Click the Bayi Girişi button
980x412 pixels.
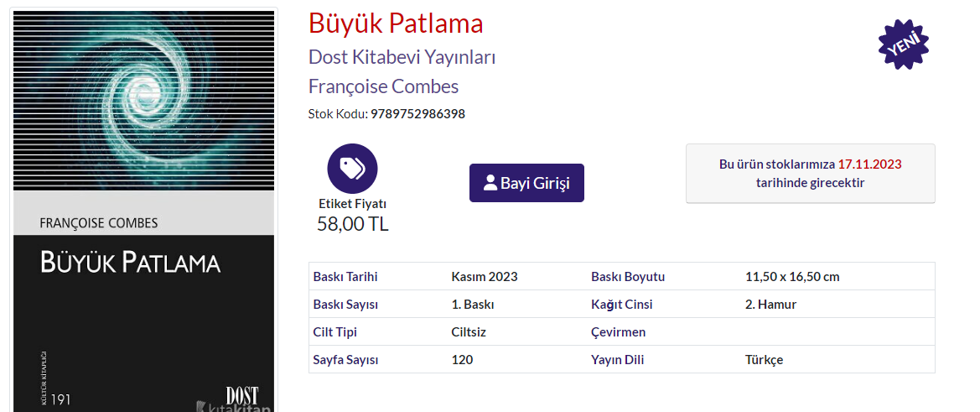tap(526, 183)
